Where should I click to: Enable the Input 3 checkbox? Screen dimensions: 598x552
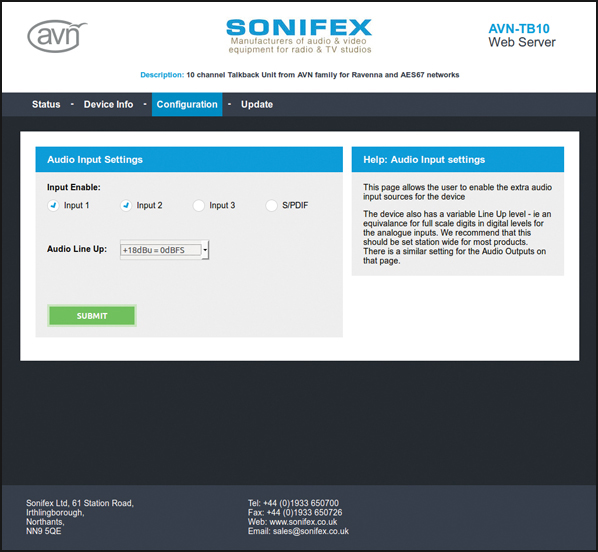coord(199,206)
